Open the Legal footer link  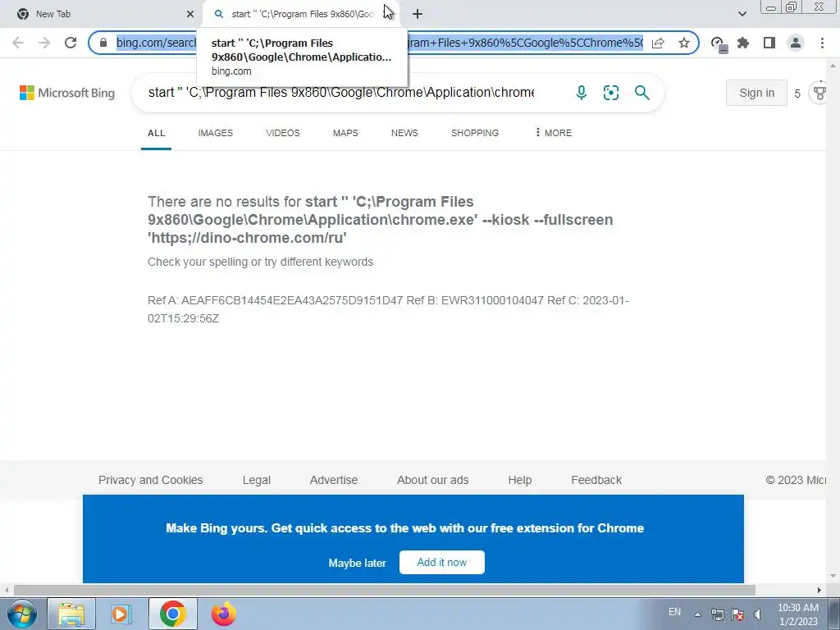(x=257, y=480)
